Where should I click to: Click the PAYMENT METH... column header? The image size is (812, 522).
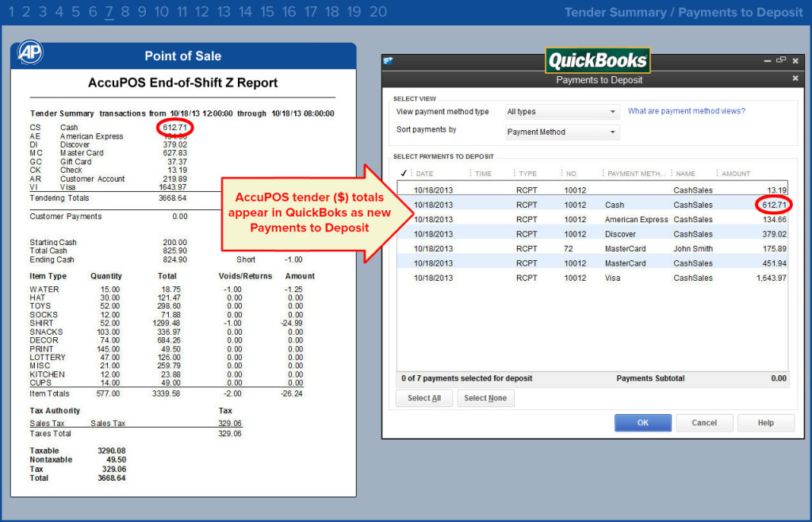636,174
